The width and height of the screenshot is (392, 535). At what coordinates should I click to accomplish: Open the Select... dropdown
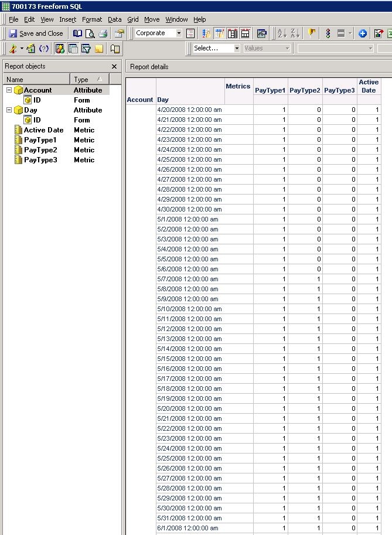coord(237,49)
